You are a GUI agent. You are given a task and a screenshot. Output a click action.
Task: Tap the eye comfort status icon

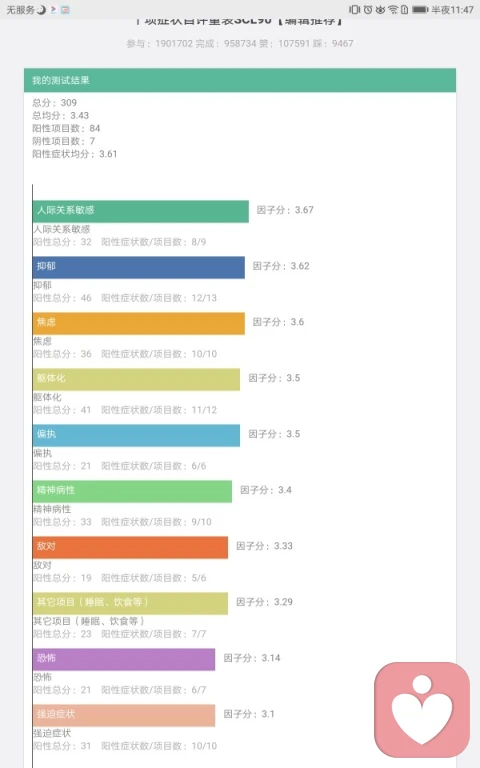pyautogui.click(x=380, y=9)
